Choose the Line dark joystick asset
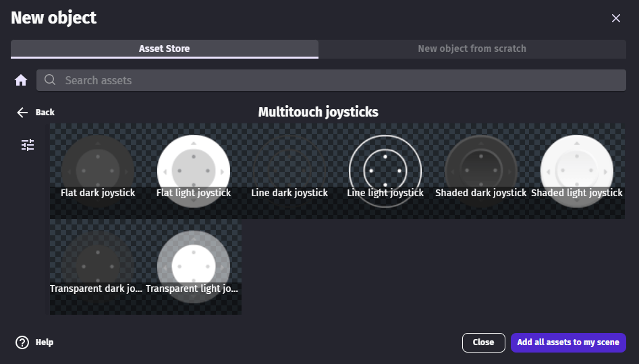 pos(289,171)
